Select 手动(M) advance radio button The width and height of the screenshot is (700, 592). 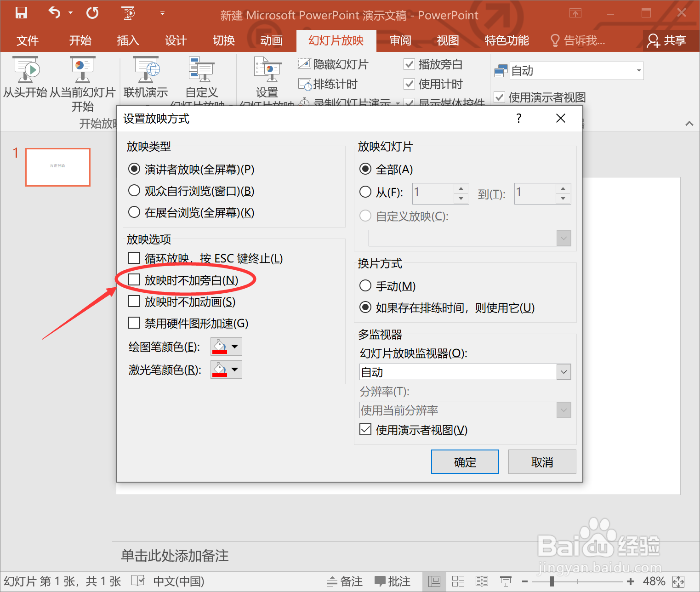click(x=365, y=285)
